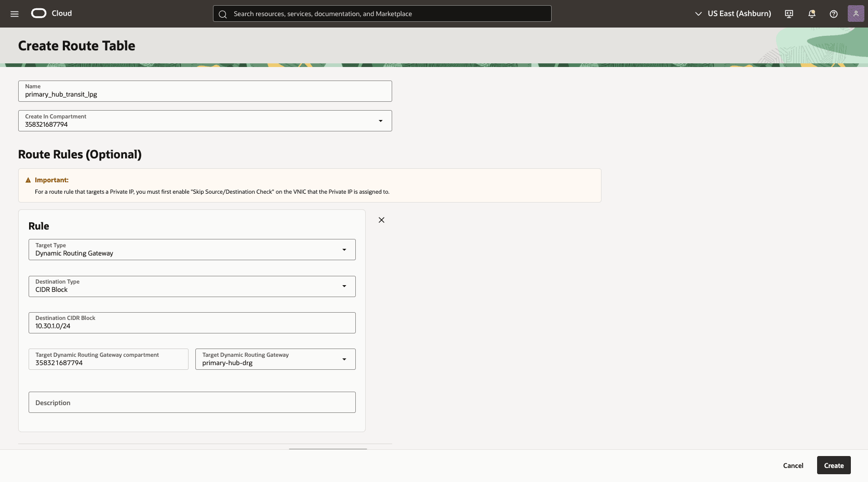Image resolution: width=868 pixels, height=482 pixels.
Task: Open the Target Dynamic Routing Gateway dropdown
Action: coord(344,359)
